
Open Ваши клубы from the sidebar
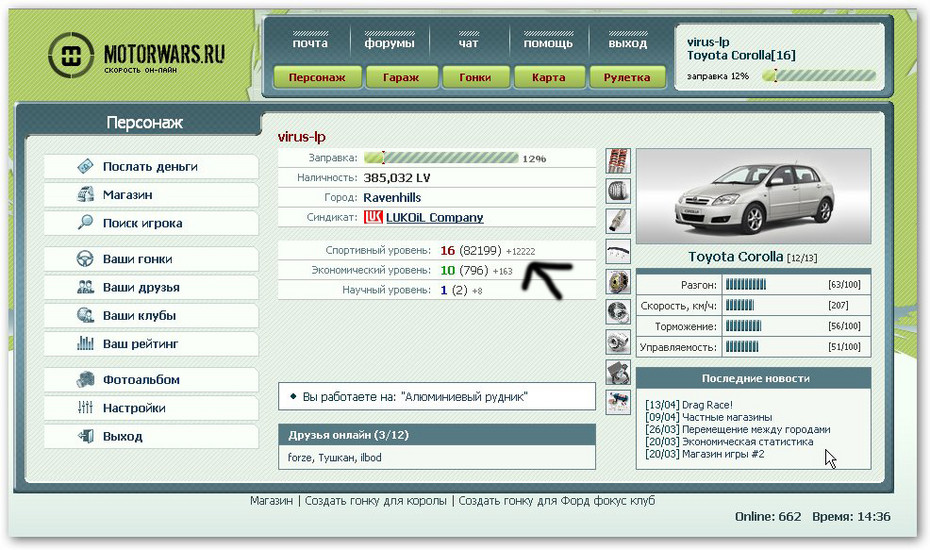pos(151,316)
